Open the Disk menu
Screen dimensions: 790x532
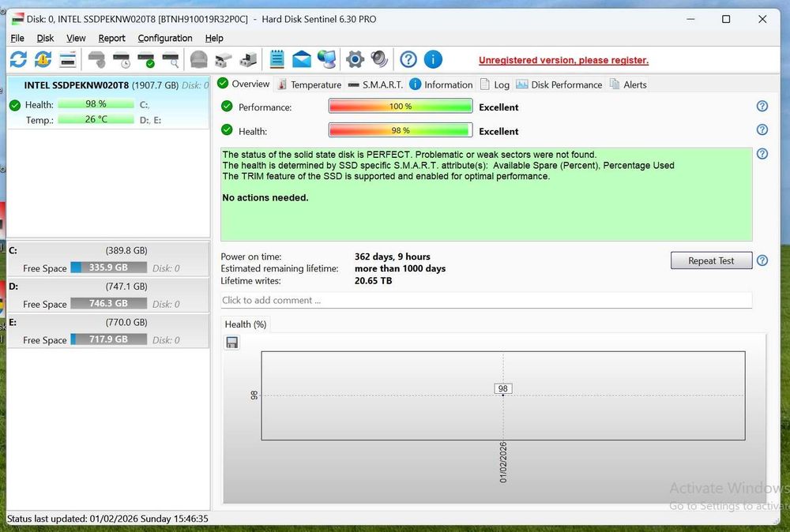[x=45, y=38]
